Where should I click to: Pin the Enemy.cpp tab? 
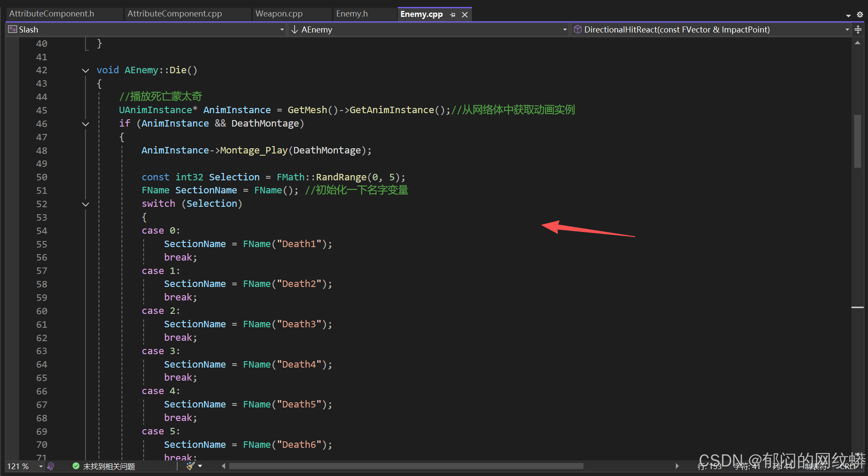(453, 14)
